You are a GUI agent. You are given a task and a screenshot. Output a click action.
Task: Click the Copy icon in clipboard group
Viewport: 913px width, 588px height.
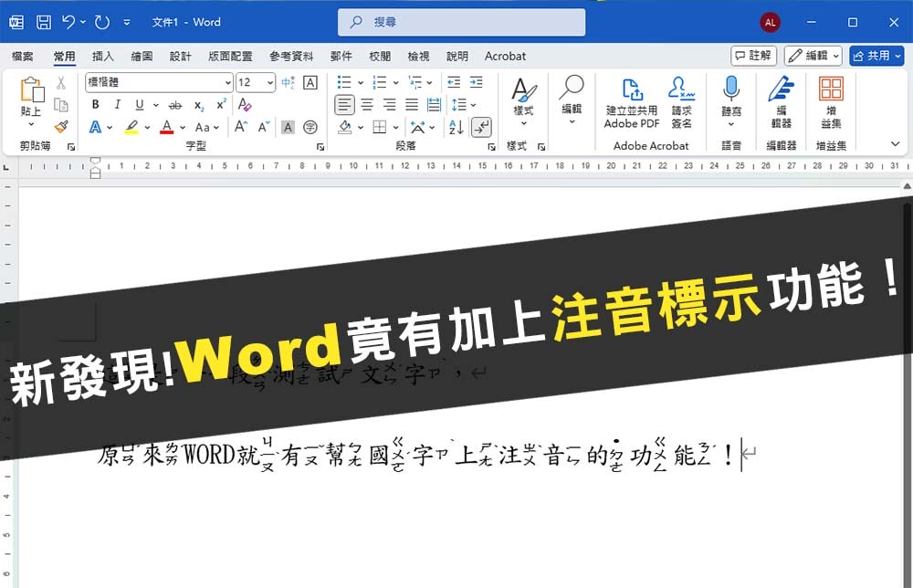(x=60, y=105)
